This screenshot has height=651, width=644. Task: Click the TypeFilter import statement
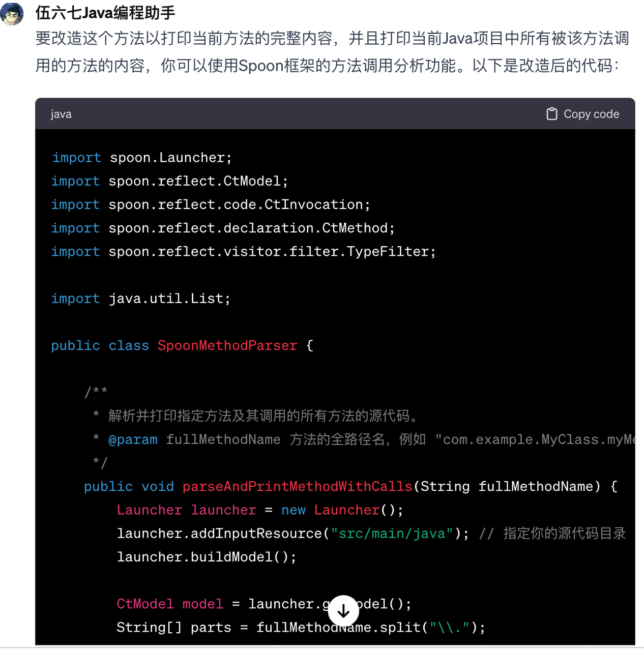(x=243, y=251)
